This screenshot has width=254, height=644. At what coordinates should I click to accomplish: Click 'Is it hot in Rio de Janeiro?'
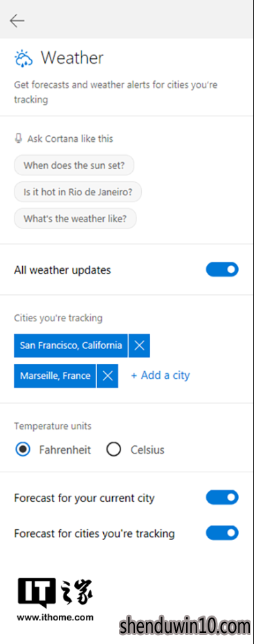[x=78, y=192]
